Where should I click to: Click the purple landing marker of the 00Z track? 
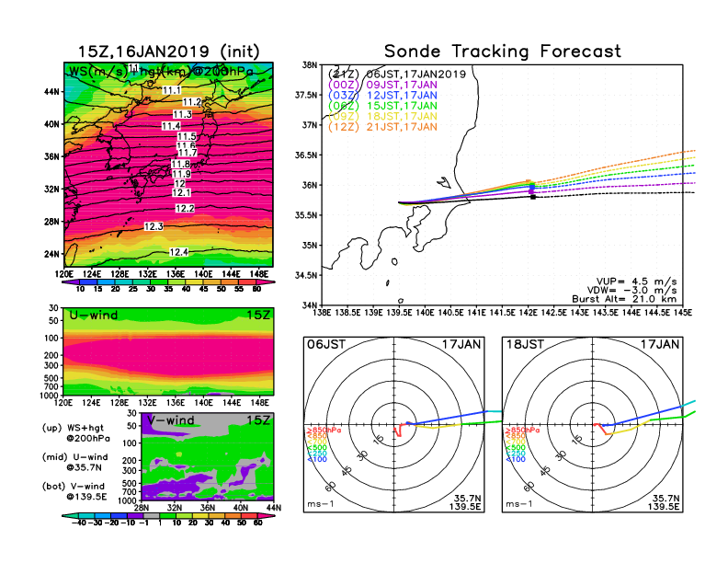coord(531,191)
